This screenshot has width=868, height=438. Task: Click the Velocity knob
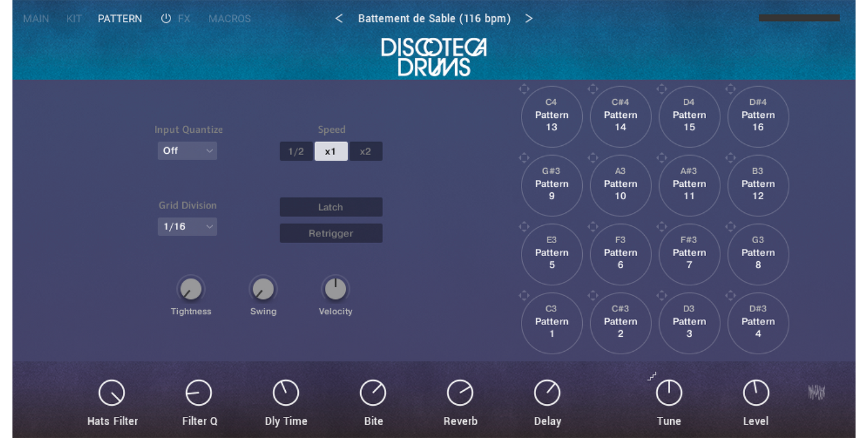point(335,289)
